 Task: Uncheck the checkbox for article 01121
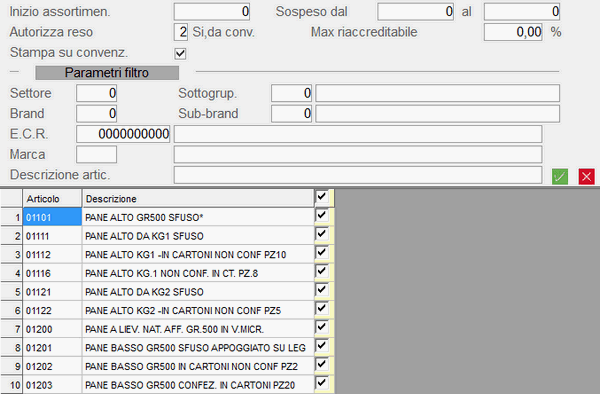(x=321, y=290)
